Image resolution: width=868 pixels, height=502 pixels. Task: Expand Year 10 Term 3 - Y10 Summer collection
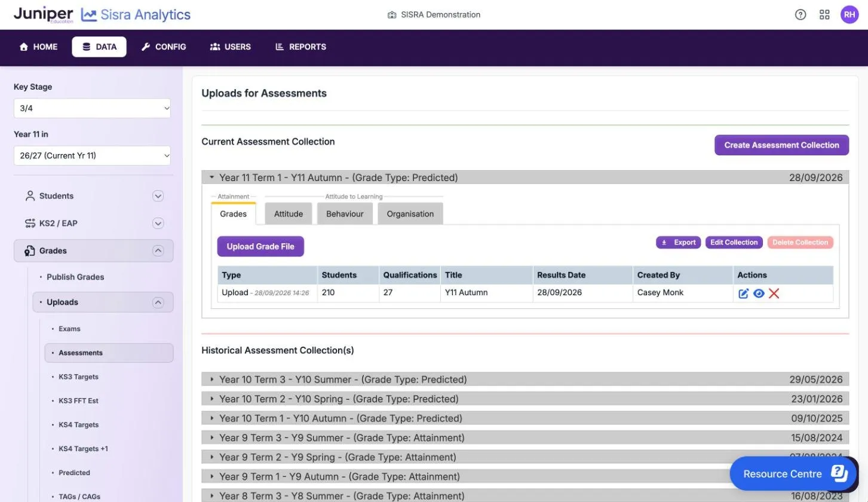click(525, 379)
